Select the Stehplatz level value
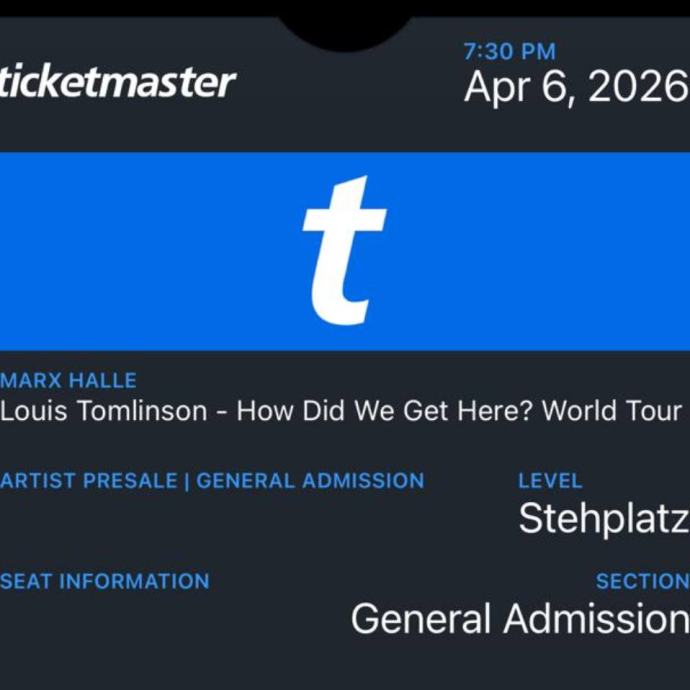 point(603,519)
